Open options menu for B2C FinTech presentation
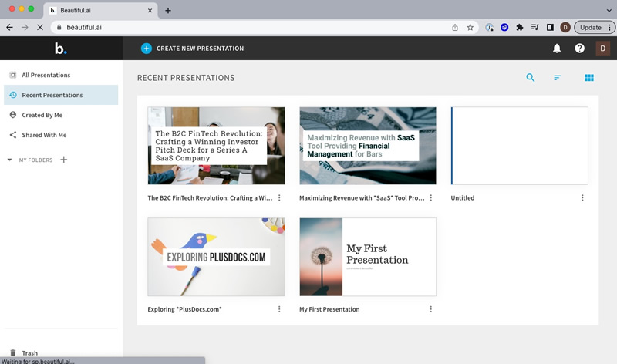The image size is (617, 364). coord(279,198)
